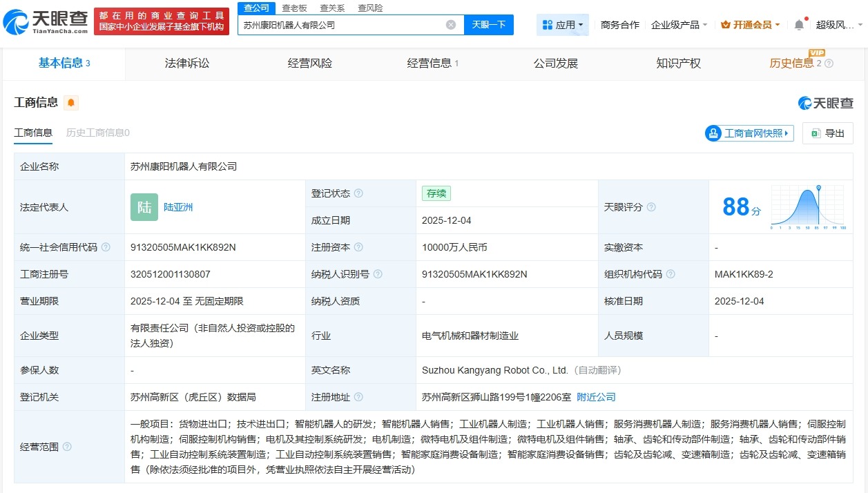868x493 pixels.
Task: Click the 陆亚洲 legal representative link
Action: [177, 207]
